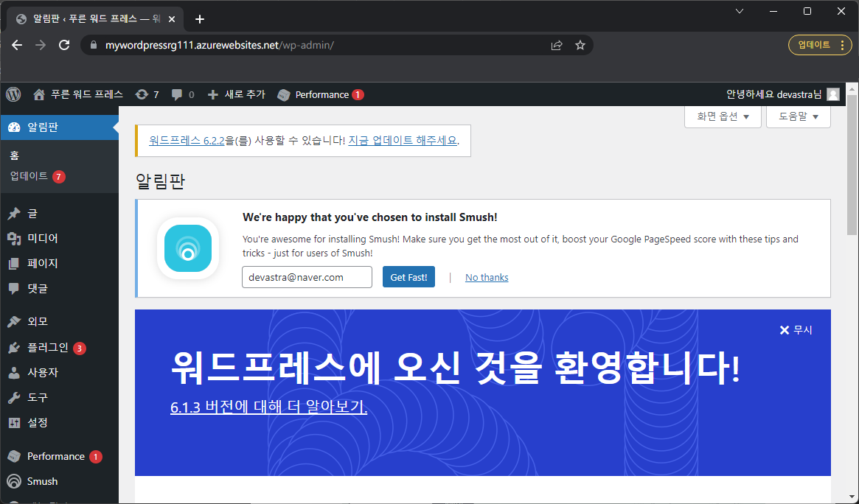
Task: Reload the page with refresh icon
Action: (x=64, y=45)
